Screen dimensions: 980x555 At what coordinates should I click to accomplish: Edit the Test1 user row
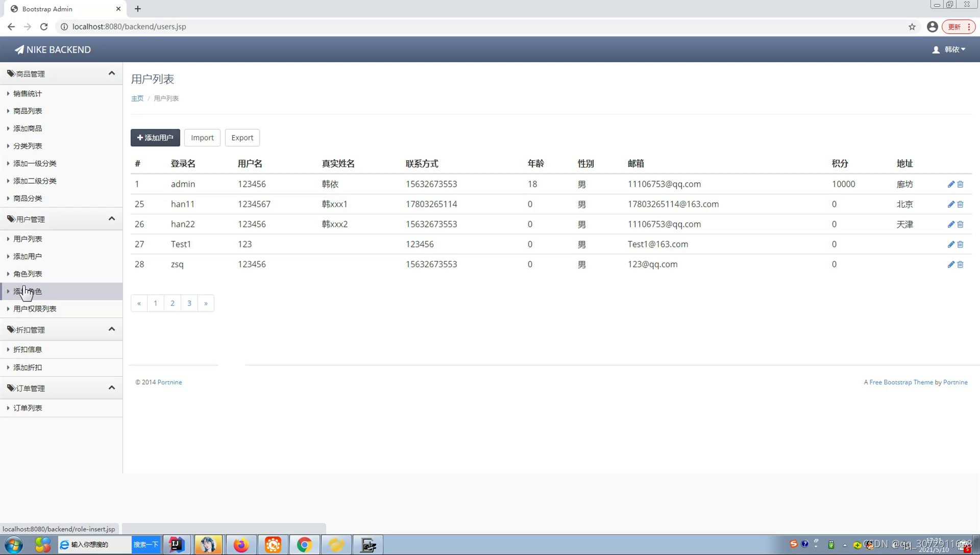951,244
